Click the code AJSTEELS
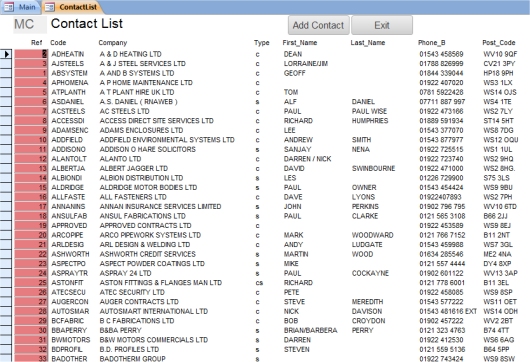This screenshot has width=530, height=362. pos(68,64)
